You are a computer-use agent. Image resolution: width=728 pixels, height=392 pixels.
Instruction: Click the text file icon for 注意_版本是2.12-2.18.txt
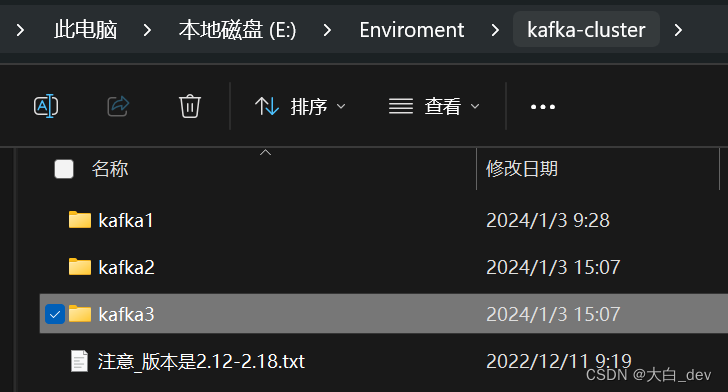(x=79, y=361)
